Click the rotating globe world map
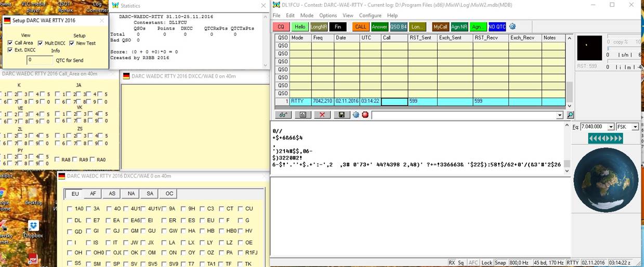 (x=605, y=180)
